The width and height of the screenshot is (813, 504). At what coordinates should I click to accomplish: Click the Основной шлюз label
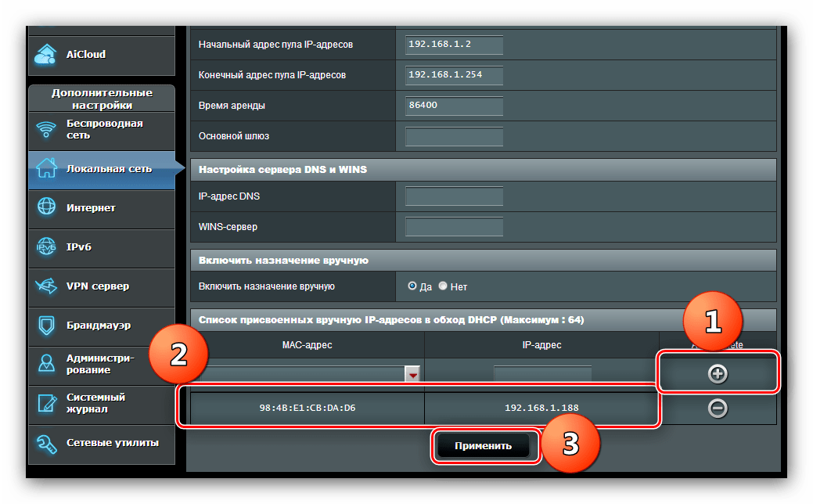point(234,136)
